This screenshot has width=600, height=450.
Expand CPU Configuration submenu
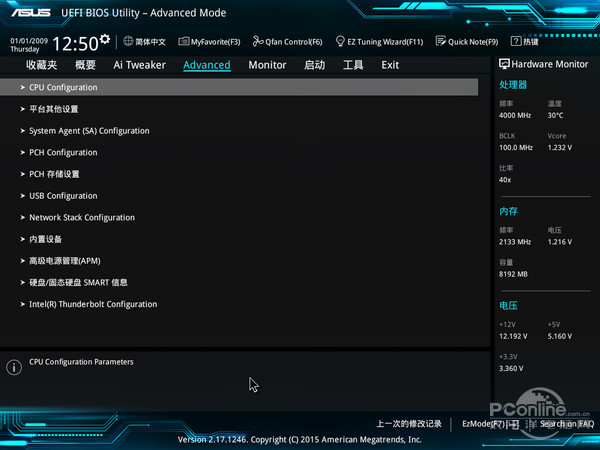pyautogui.click(x=239, y=87)
